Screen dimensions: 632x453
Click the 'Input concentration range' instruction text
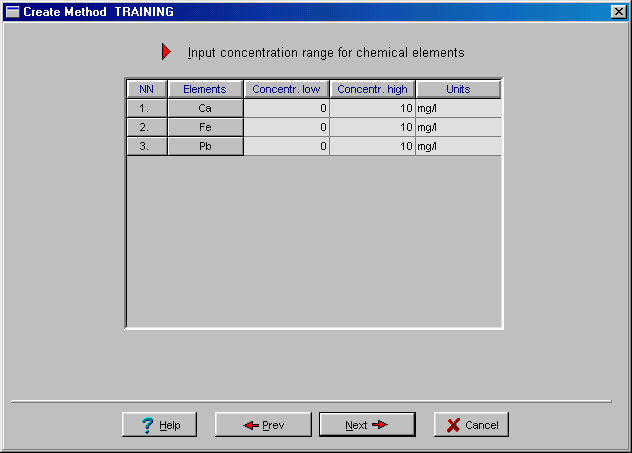(x=326, y=53)
